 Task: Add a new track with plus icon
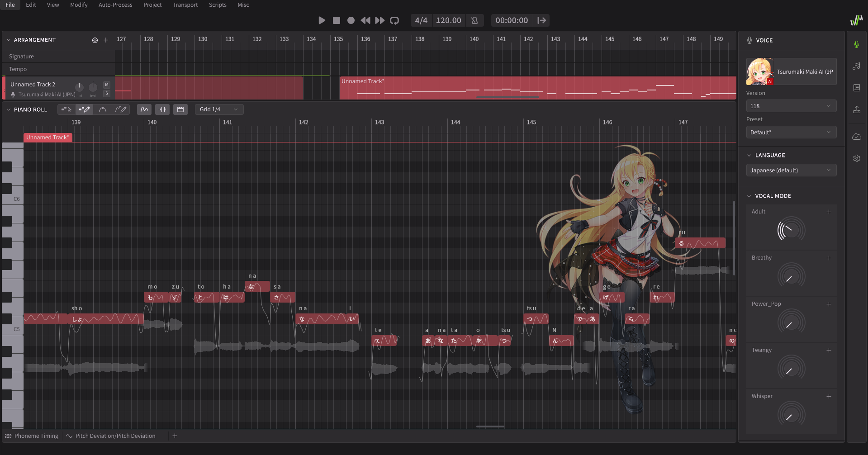(106, 40)
